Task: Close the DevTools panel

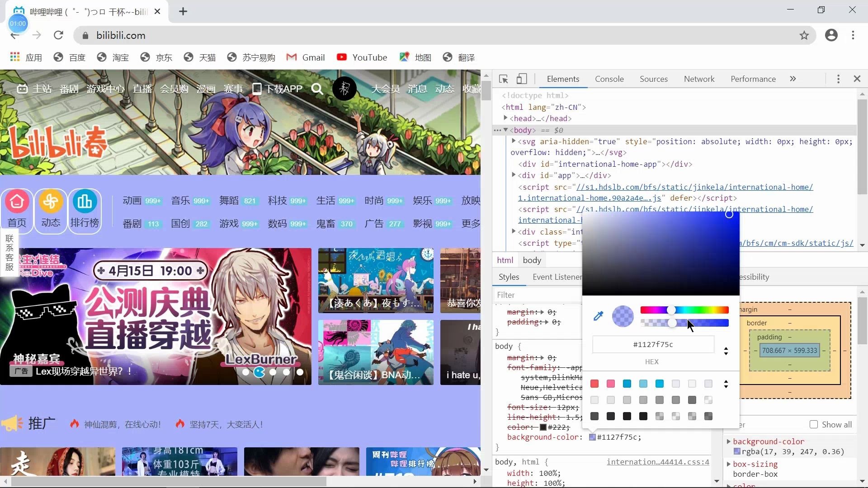Action: coord(857,79)
